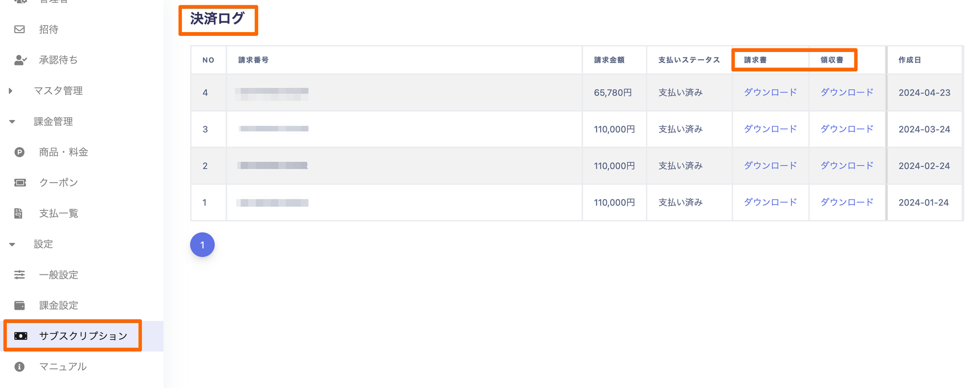The height and width of the screenshot is (388, 980).
Task: Click the money icon for サブスクリプション
Action: (21, 336)
